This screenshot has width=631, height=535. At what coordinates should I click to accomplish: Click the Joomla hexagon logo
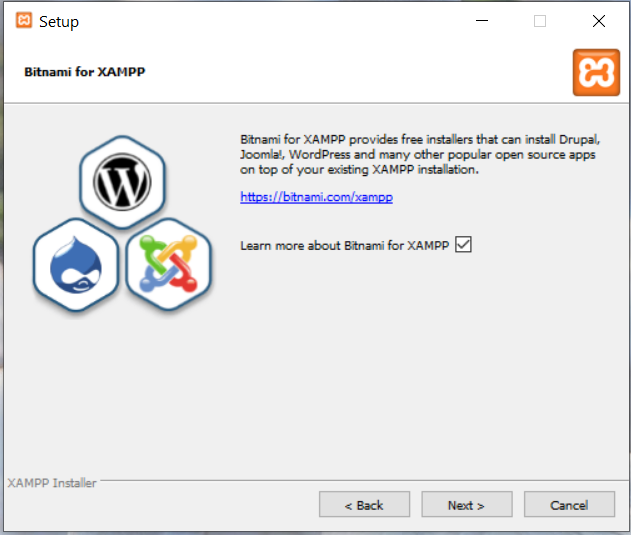click(x=169, y=264)
